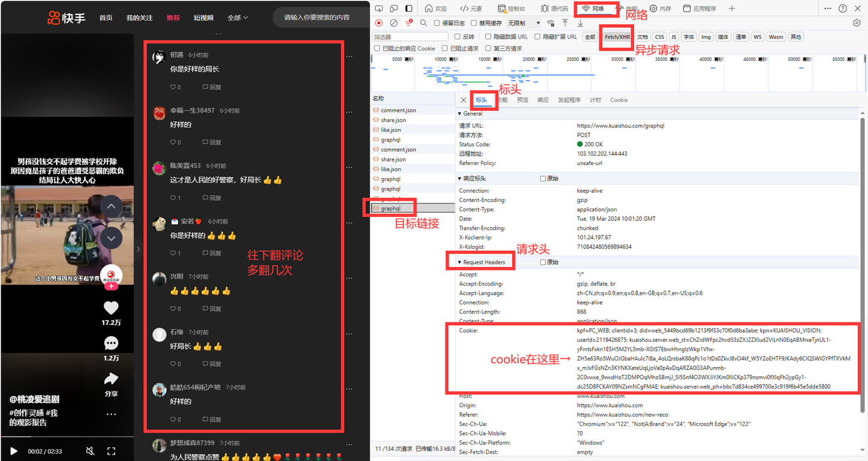The image size is (868, 461).
Task: Import HAR file with upload arrow
Action: [x=565, y=23]
